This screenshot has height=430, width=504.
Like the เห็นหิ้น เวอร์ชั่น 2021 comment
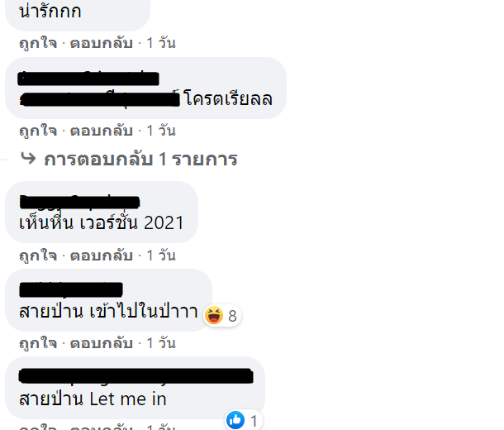pyautogui.click(x=38, y=256)
